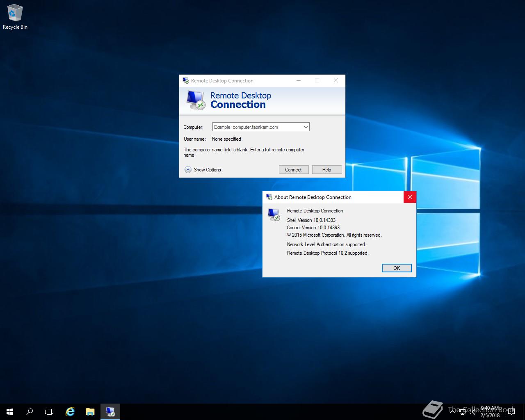Minimize the Remote Desktop Connection window
This screenshot has height=420, width=525.
[299, 80]
